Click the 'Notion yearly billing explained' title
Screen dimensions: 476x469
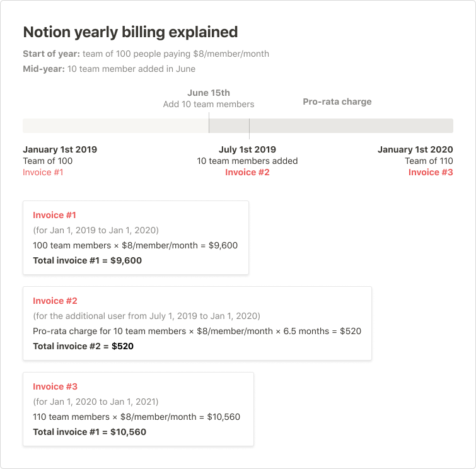(x=130, y=32)
